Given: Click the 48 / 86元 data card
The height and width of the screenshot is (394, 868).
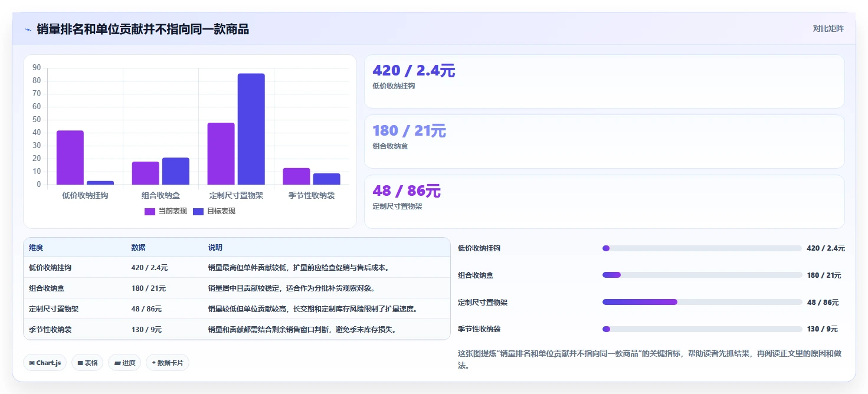Looking at the screenshot, I should tap(604, 202).
